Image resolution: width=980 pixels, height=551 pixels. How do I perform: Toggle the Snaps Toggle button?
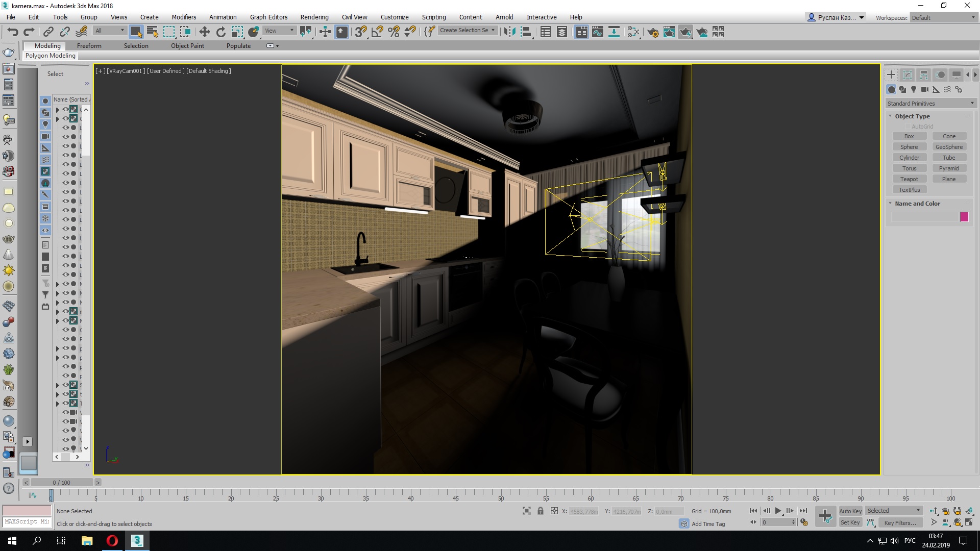(x=361, y=32)
